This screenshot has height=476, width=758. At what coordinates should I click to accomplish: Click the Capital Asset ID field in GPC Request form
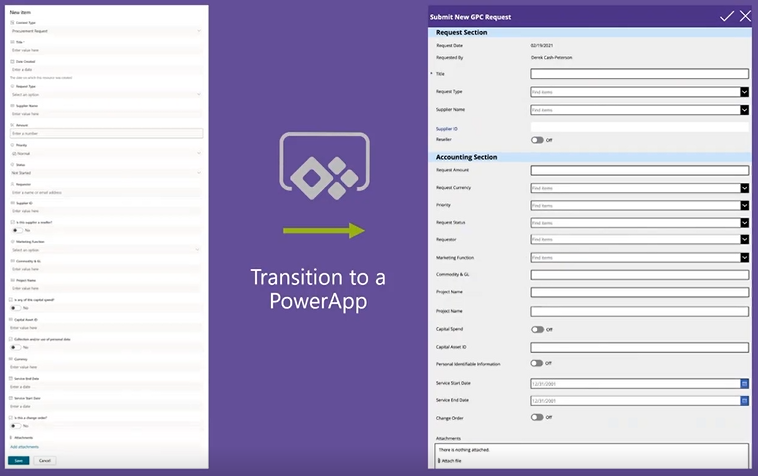640,347
